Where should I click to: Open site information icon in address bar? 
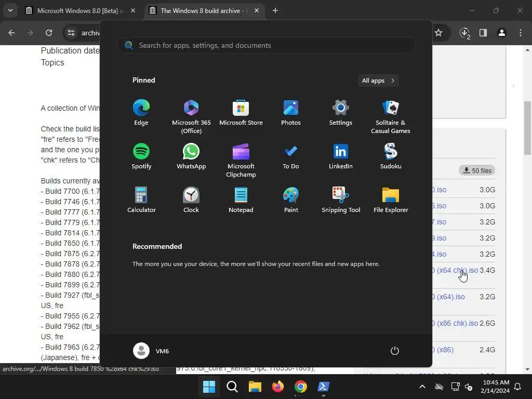click(x=71, y=33)
